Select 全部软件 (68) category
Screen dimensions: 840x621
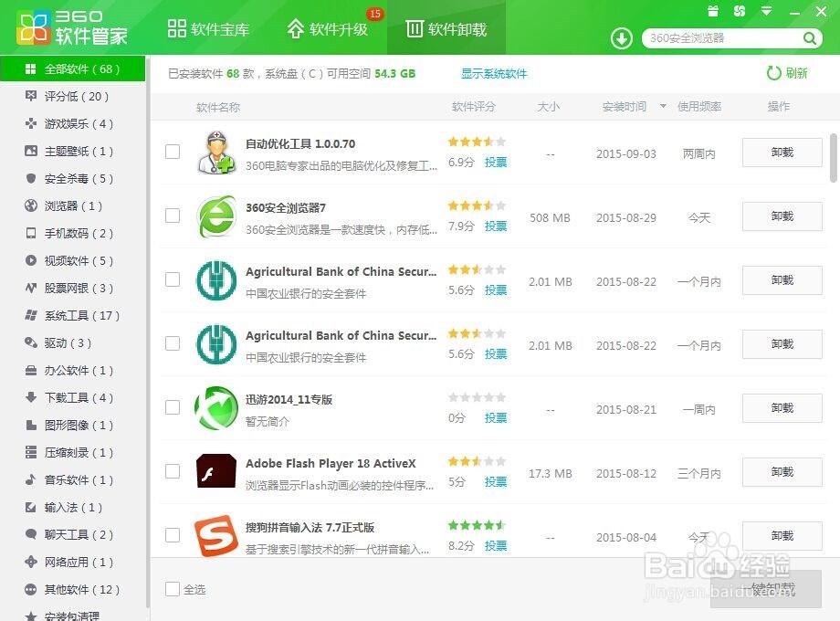(73, 68)
